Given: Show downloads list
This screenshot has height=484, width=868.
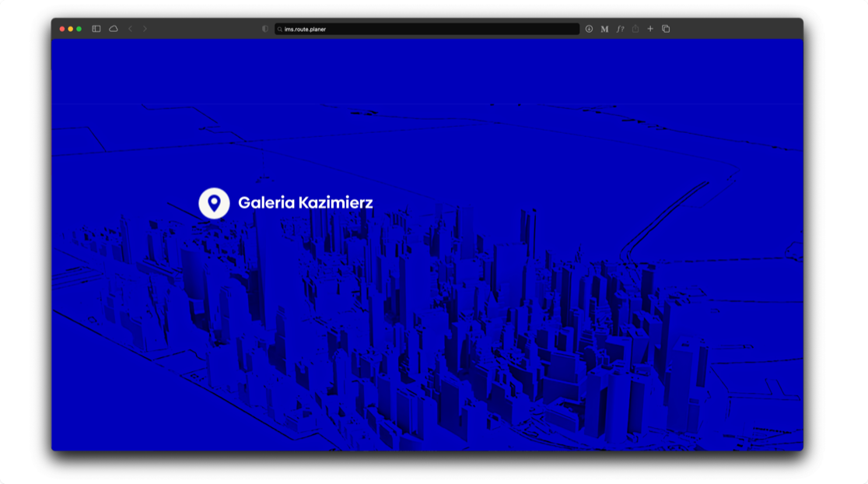Looking at the screenshot, I should click(589, 29).
